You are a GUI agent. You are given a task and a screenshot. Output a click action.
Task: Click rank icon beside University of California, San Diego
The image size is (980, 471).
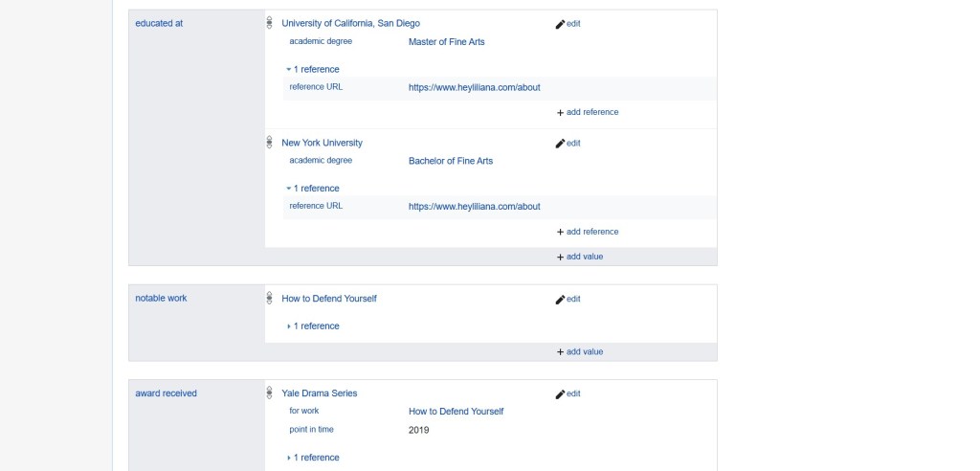click(x=270, y=23)
